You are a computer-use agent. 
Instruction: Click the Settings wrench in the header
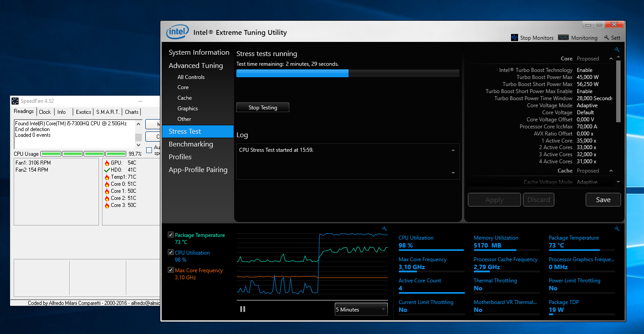(x=606, y=38)
